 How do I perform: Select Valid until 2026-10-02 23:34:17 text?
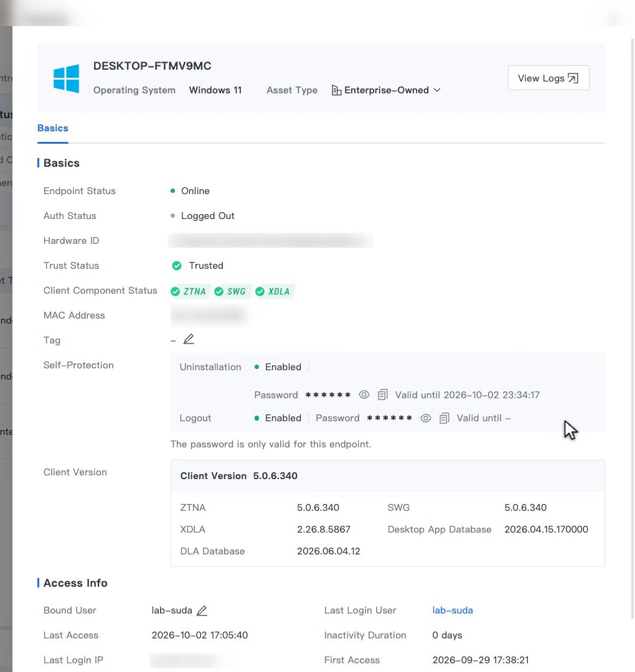(468, 394)
